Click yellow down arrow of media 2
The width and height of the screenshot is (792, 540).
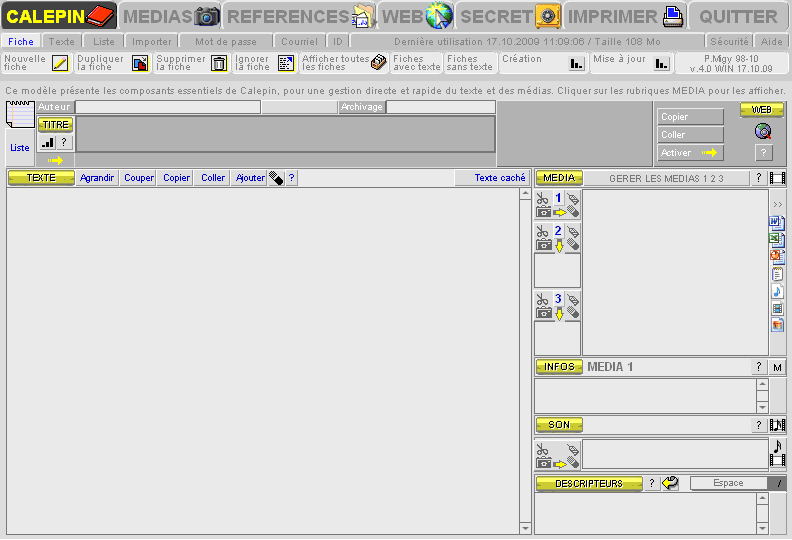(x=559, y=246)
